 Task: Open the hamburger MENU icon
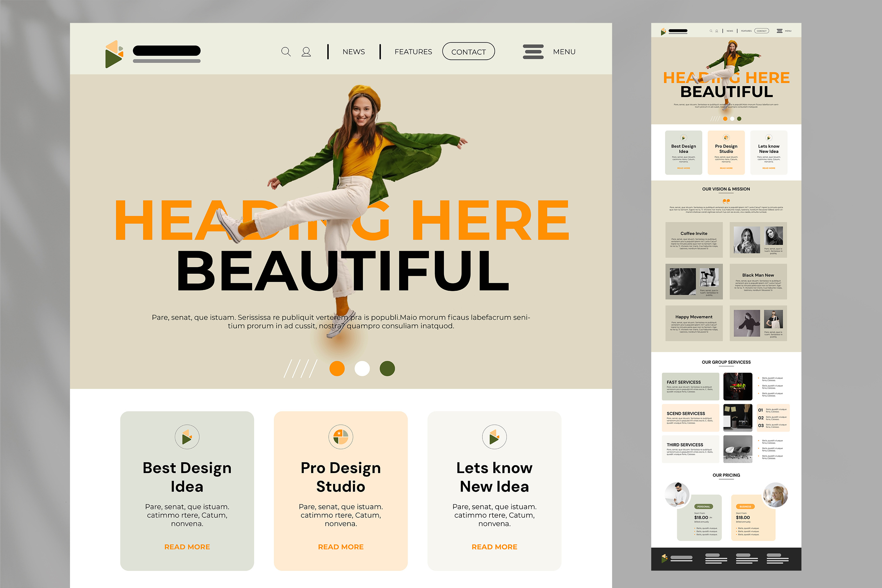click(x=533, y=52)
